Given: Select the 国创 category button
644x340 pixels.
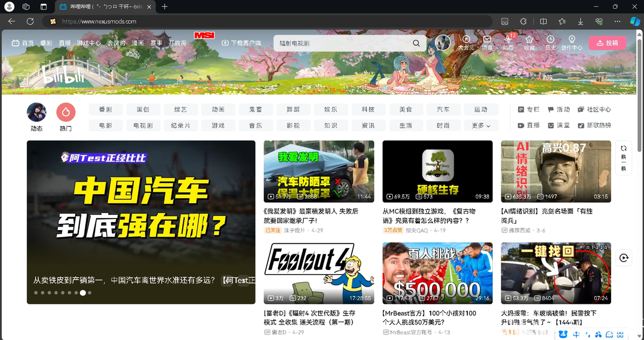Looking at the screenshot, I should coord(143,110).
